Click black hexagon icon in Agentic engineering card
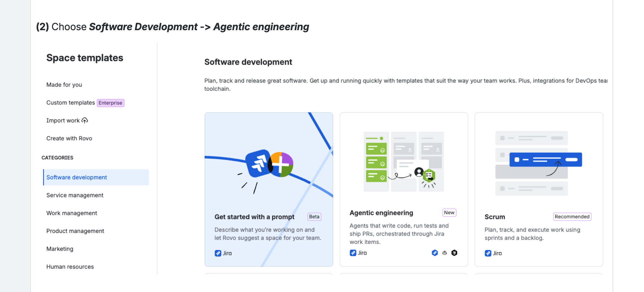Screen dimensions: 644x292 click(x=454, y=253)
